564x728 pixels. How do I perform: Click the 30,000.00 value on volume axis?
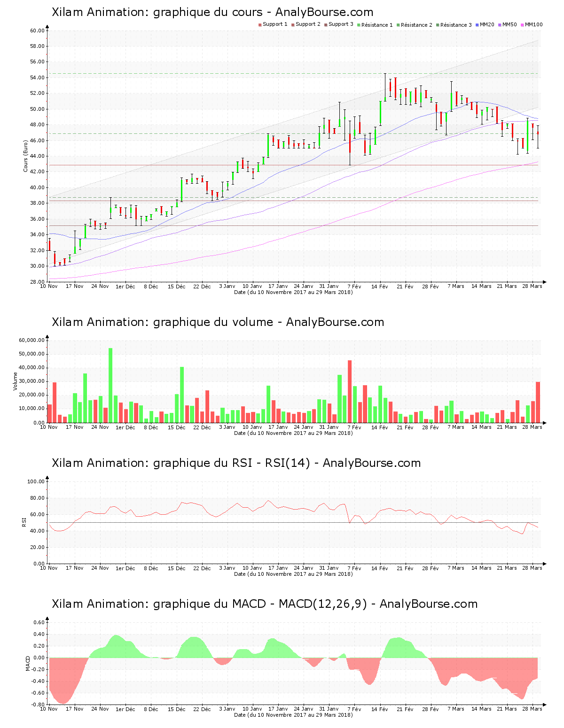pos(31,381)
